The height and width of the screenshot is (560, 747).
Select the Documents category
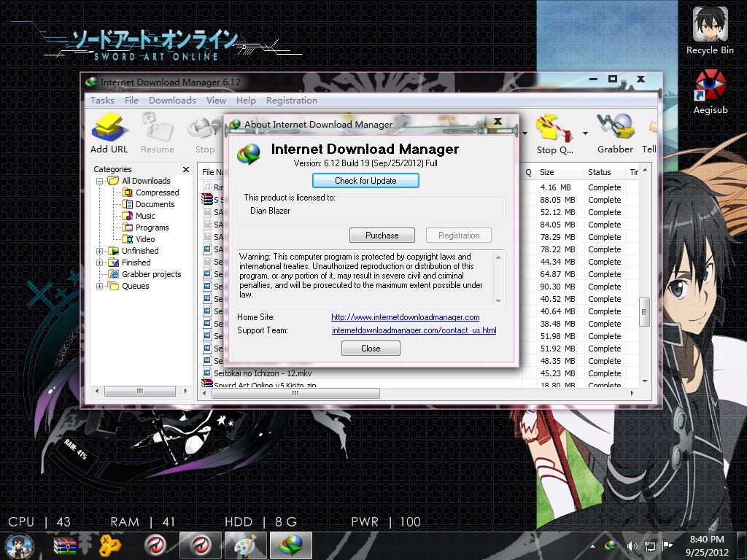click(x=155, y=204)
